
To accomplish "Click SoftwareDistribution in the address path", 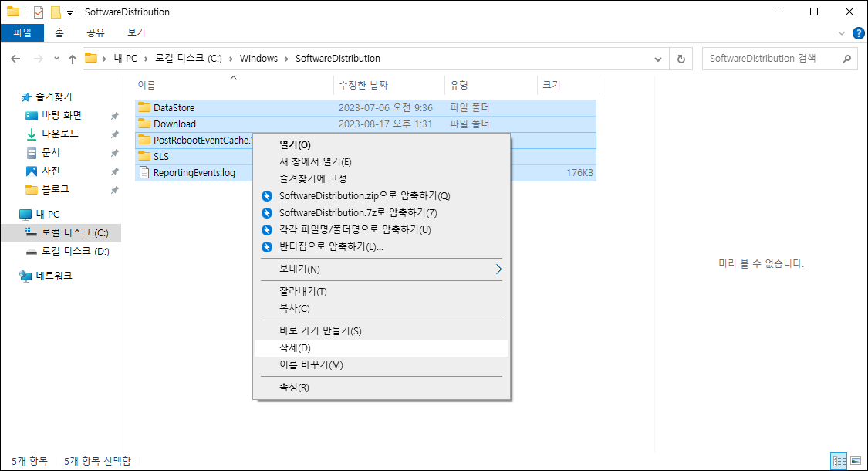I will point(338,58).
